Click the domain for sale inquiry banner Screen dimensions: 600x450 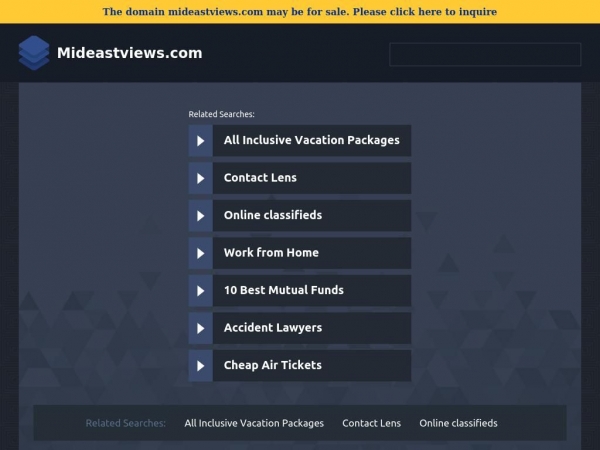tap(300, 11)
